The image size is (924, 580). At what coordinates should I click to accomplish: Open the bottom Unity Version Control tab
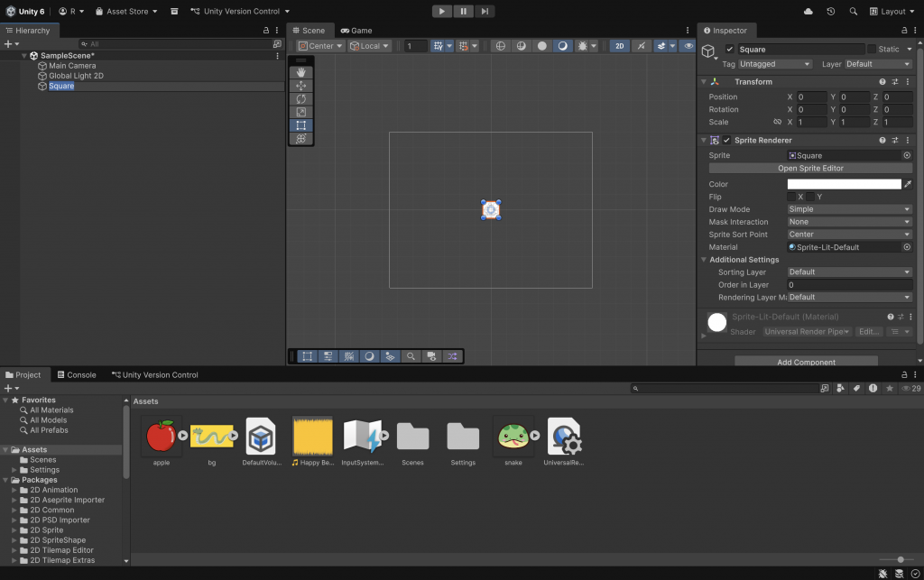tap(155, 375)
